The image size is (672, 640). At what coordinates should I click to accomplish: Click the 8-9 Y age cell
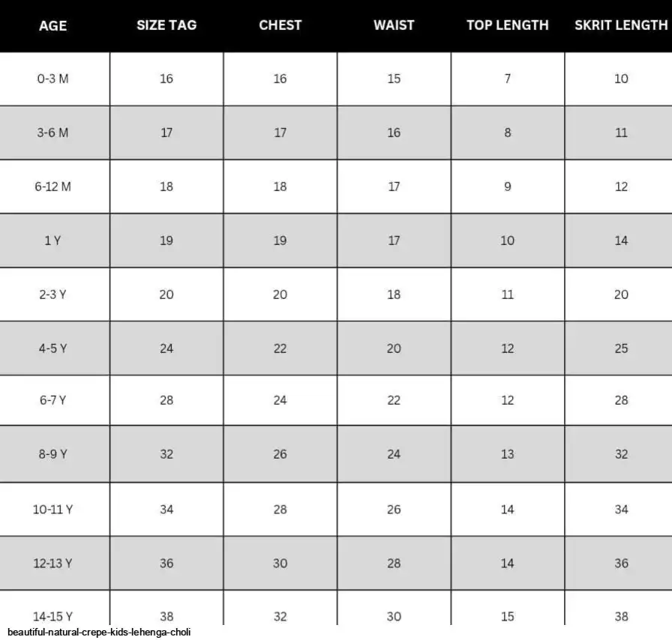point(52,454)
